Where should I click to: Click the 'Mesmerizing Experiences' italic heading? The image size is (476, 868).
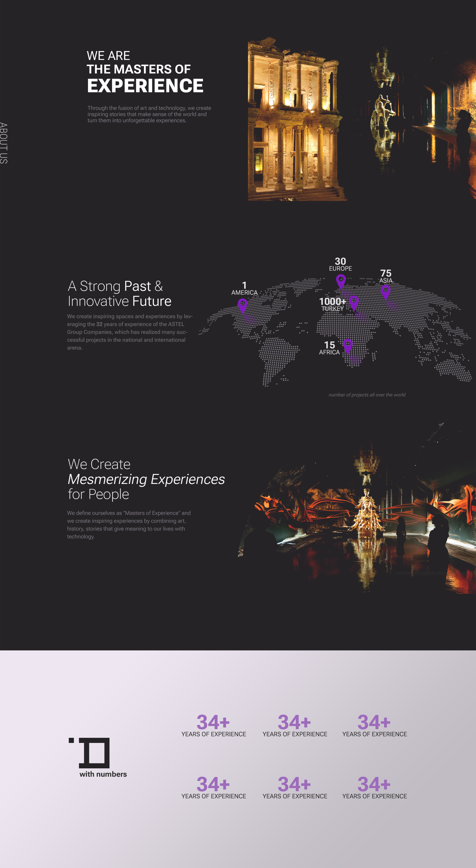pos(146,479)
